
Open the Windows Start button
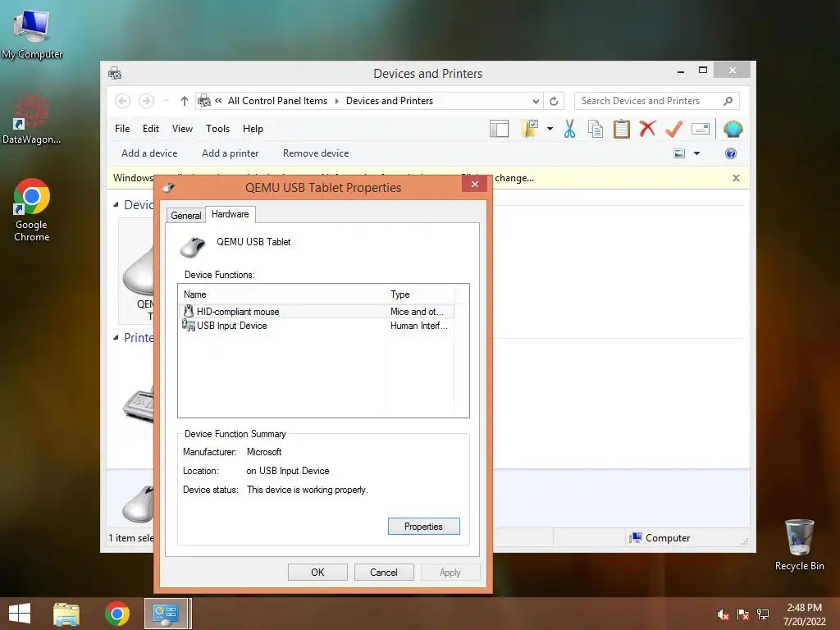(x=20, y=614)
